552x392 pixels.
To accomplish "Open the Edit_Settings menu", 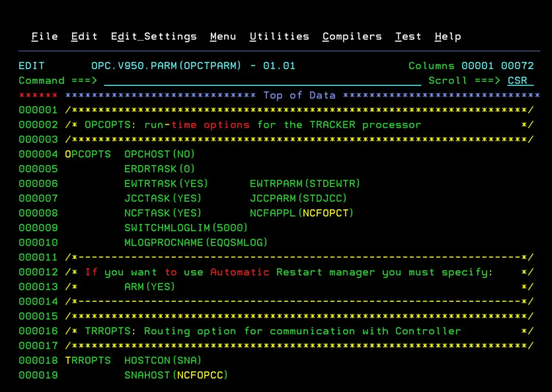I will [x=154, y=37].
